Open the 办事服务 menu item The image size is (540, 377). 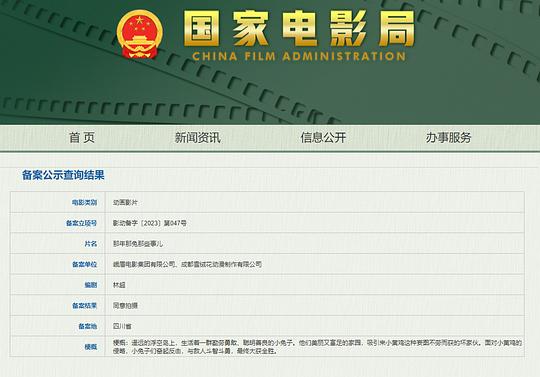448,138
